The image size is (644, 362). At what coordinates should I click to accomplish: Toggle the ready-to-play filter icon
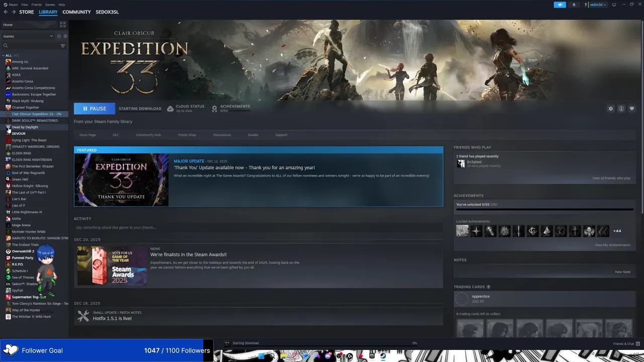[65, 36]
